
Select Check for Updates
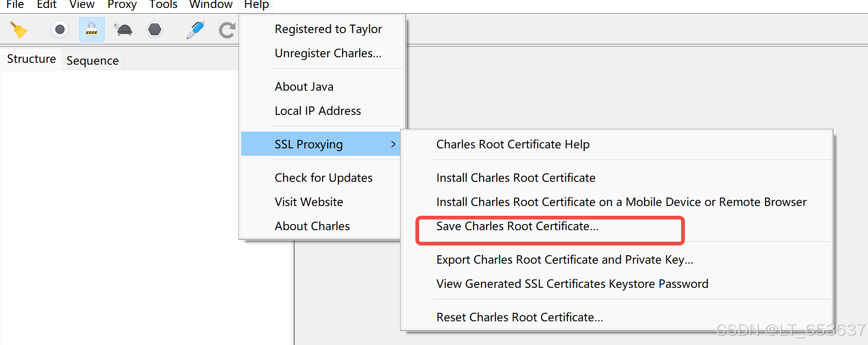[321, 178]
